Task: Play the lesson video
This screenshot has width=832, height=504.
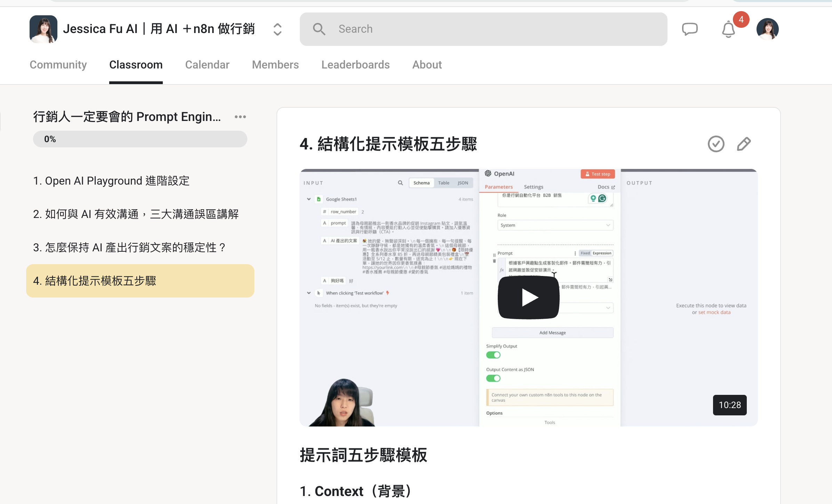Action: tap(528, 298)
